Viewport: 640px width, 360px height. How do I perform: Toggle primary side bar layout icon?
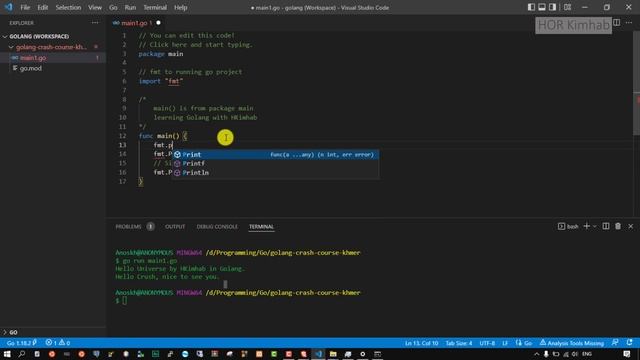(531, 7)
